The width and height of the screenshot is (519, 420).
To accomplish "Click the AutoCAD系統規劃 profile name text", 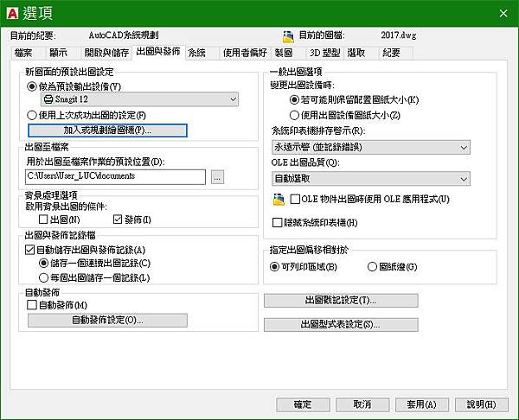I will [124, 35].
